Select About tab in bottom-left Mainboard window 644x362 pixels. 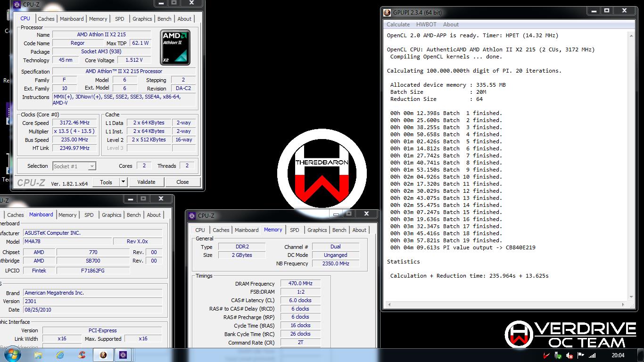click(154, 215)
